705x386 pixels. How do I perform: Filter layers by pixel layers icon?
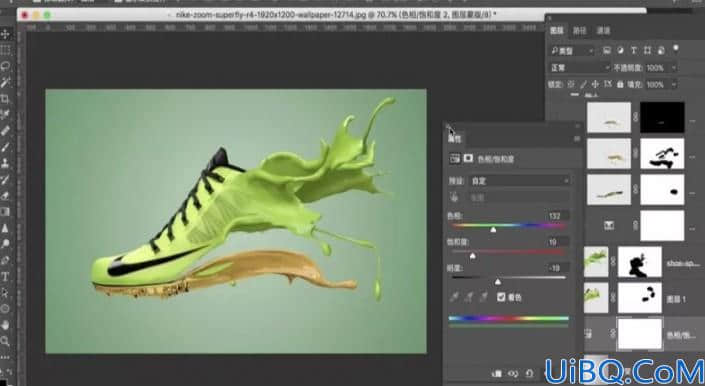tap(607, 50)
